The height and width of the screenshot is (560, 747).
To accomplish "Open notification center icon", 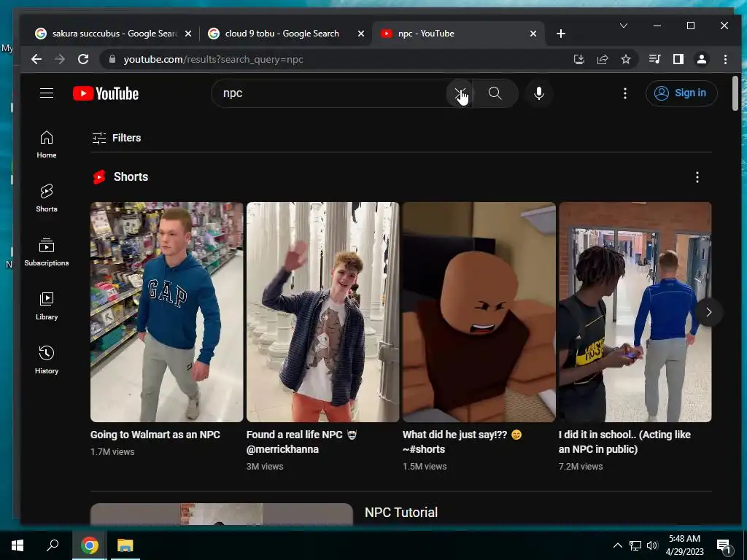I will coord(724,547).
